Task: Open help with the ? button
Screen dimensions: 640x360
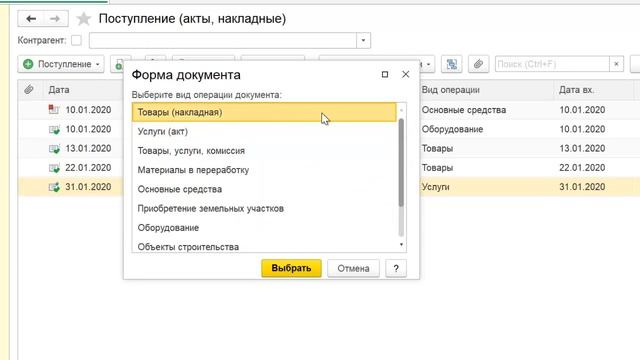Action: pyautogui.click(x=396, y=268)
